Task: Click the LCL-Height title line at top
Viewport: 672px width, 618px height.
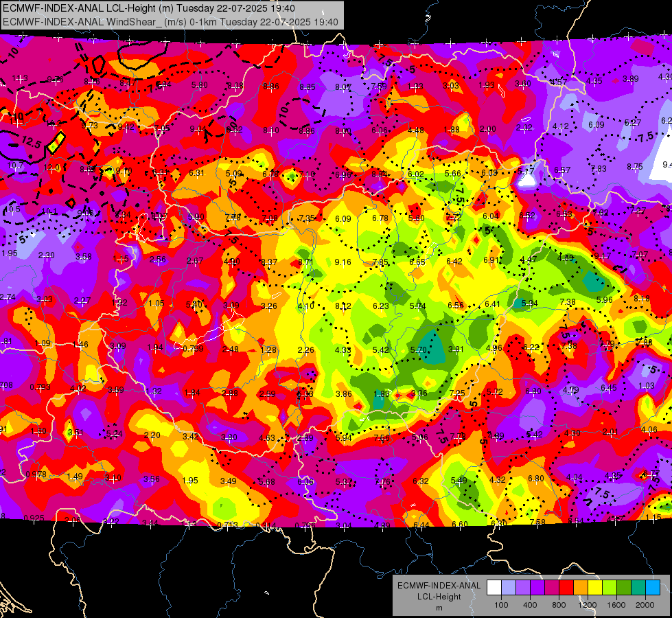Action: click(149, 8)
